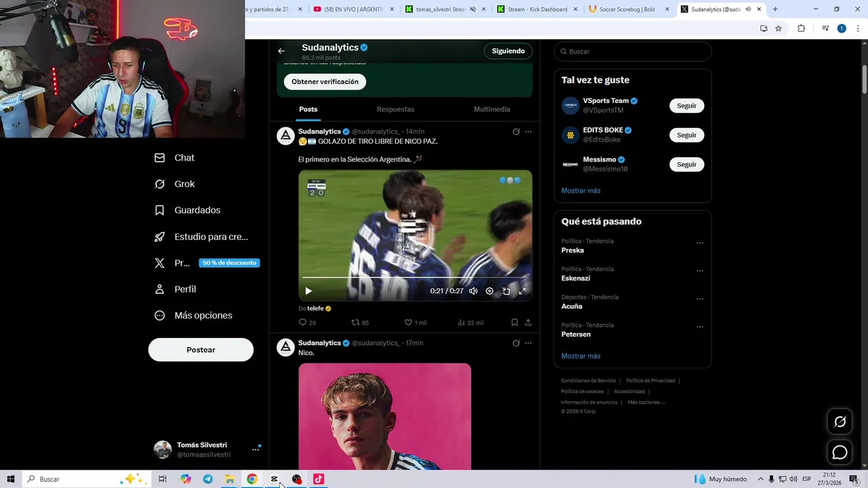Open floating messages chat button
Viewport: 868px width, 488px height.
click(x=840, y=452)
